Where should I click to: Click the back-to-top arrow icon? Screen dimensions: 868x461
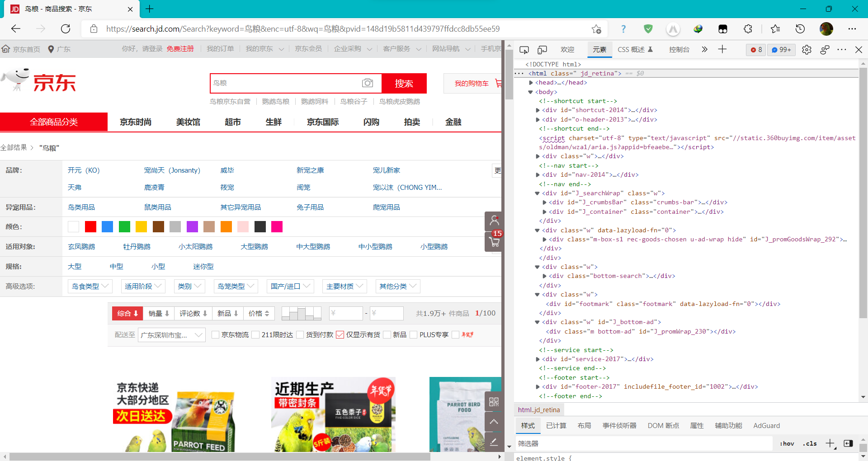pos(494,421)
